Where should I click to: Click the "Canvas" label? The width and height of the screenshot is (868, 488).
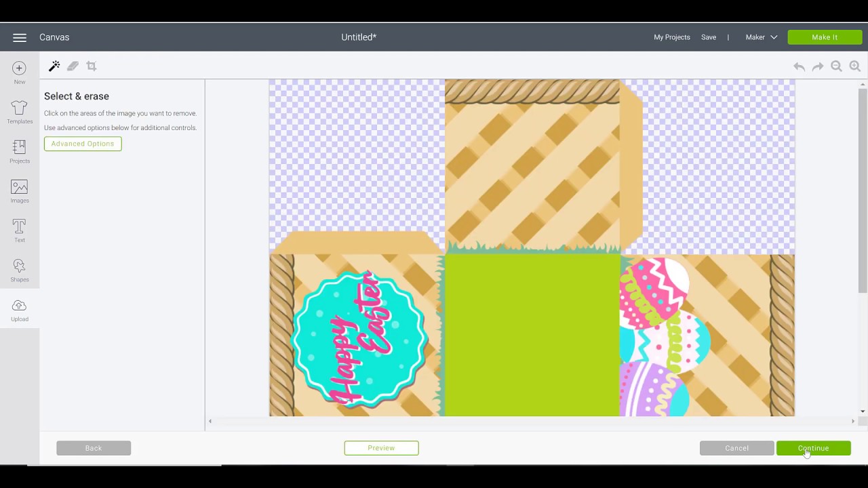(54, 37)
